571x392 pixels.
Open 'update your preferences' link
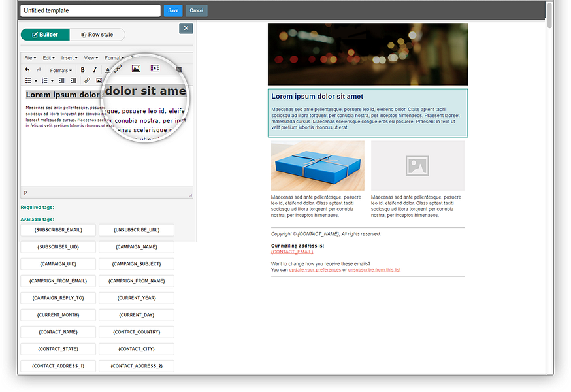(315, 270)
